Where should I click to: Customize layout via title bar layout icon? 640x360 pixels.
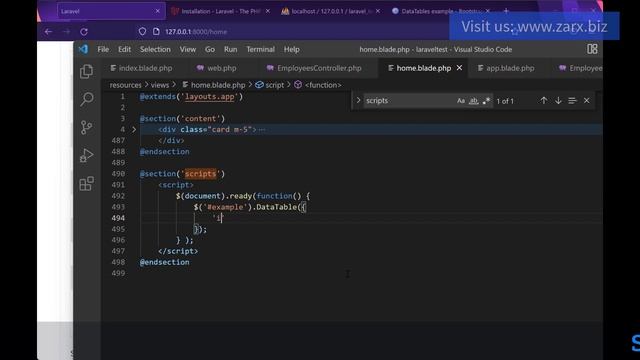pyautogui.click(x=592, y=49)
